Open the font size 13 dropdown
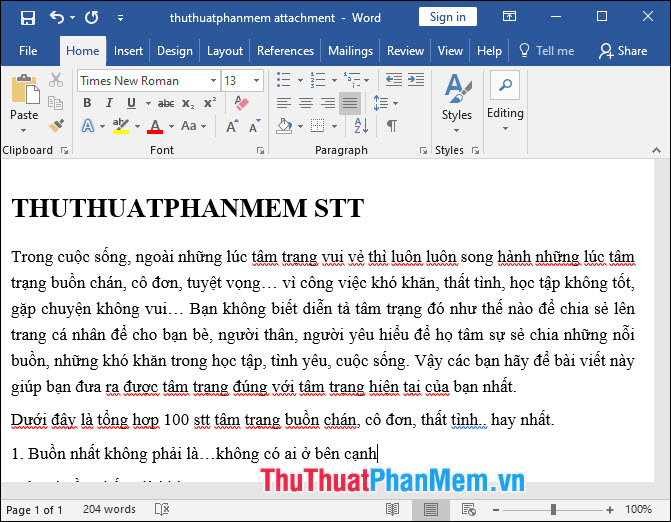Screen dimensions: 671x522 click(256, 80)
